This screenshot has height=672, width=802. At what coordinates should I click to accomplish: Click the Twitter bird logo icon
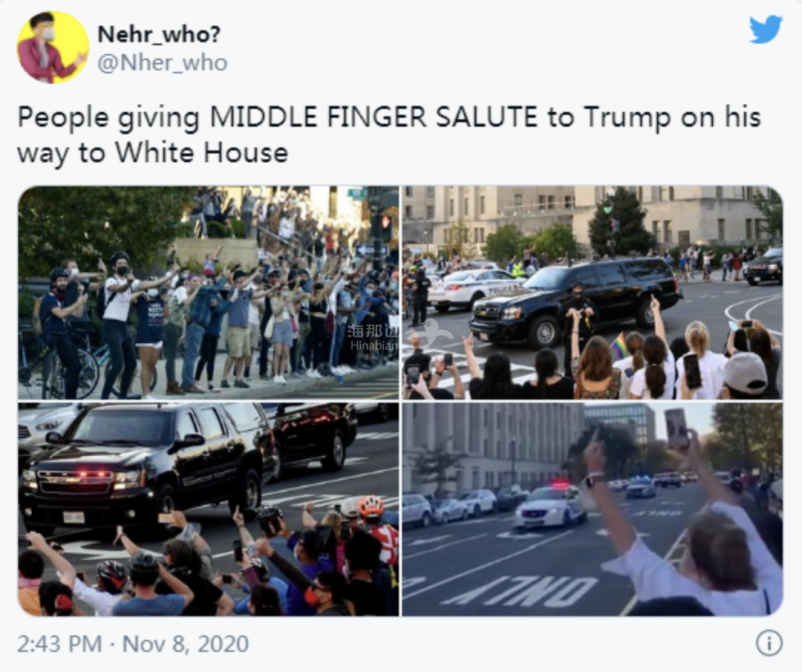[x=766, y=29]
